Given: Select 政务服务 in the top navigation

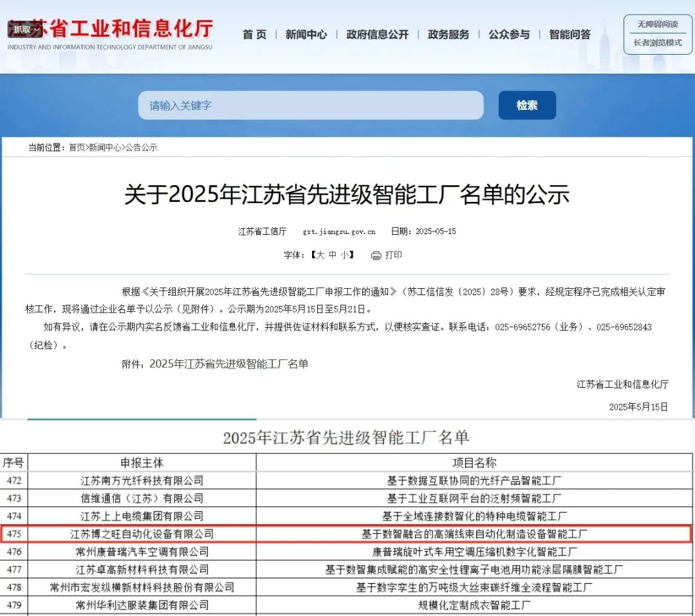Looking at the screenshot, I should [449, 35].
